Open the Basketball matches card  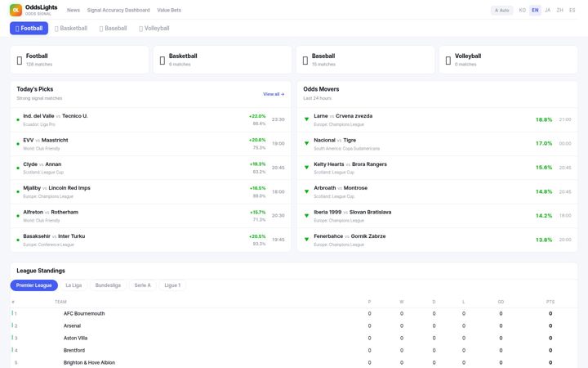coord(222,60)
